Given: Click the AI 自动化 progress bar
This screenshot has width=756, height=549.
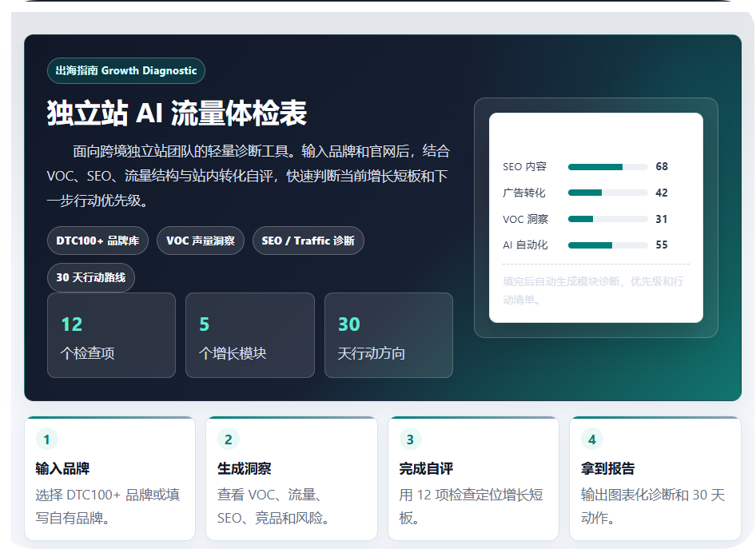Looking at the screenshot, I should pos(607,245).
